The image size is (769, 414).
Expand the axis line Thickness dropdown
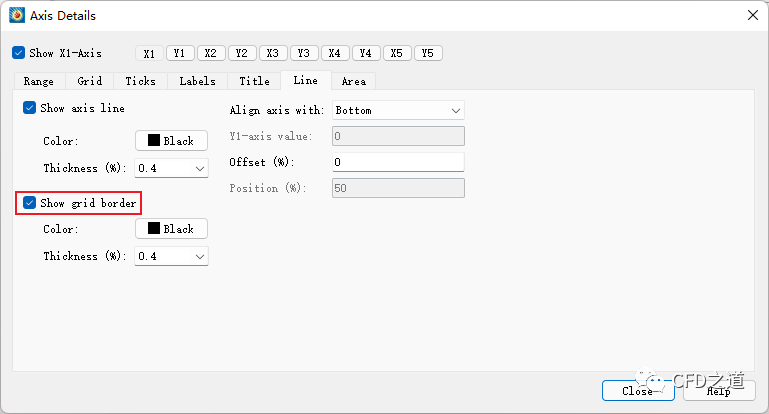(x=171, y=168)
